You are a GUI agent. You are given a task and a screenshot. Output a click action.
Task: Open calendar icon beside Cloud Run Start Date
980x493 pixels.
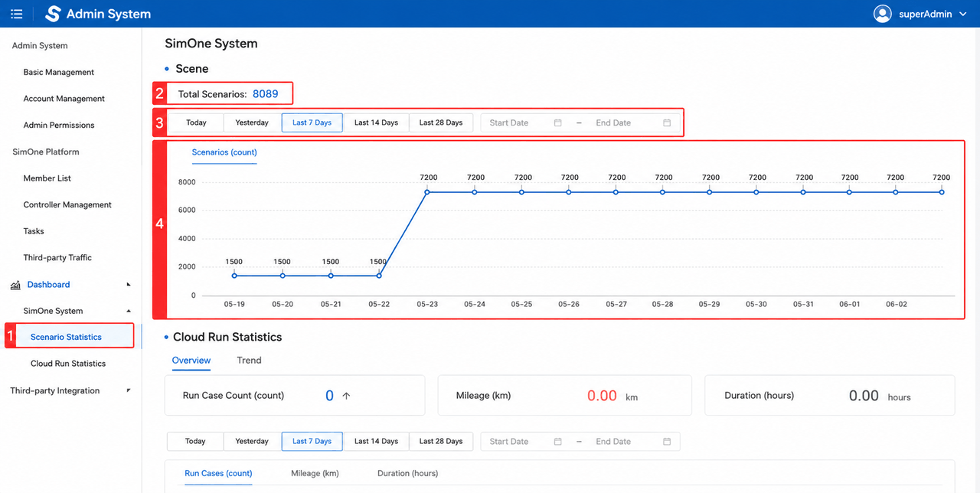(x=557, y=442)
